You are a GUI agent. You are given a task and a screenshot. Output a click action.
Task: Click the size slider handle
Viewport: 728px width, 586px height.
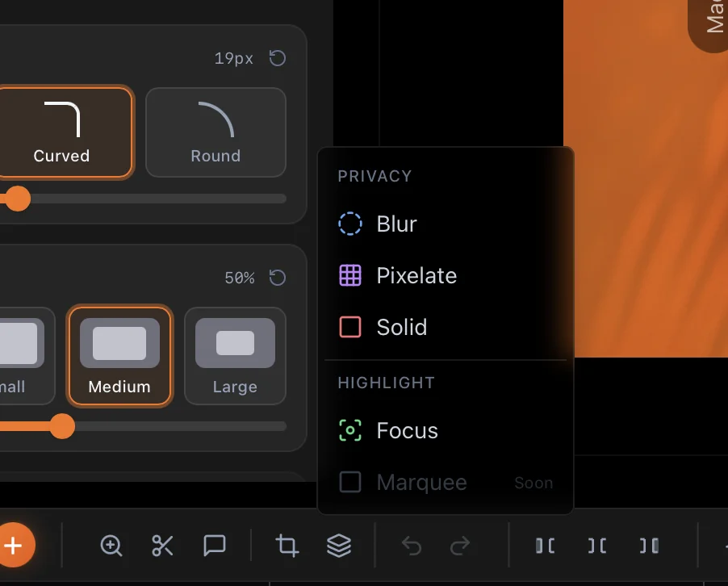62,426
